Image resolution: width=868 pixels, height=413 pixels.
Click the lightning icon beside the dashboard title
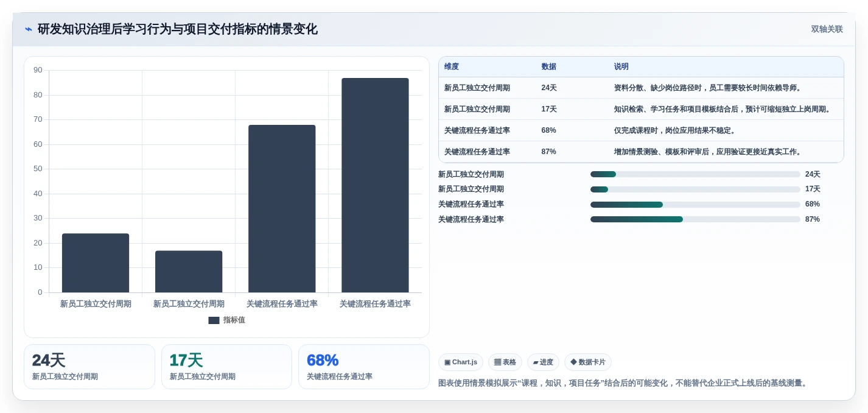29,29
